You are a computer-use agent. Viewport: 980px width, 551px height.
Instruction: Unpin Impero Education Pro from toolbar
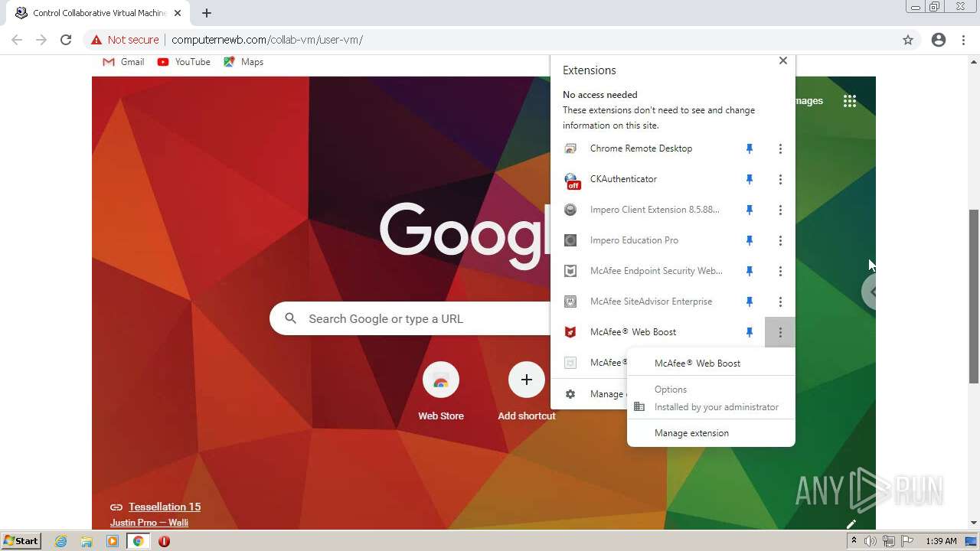[x=750, y=240]
